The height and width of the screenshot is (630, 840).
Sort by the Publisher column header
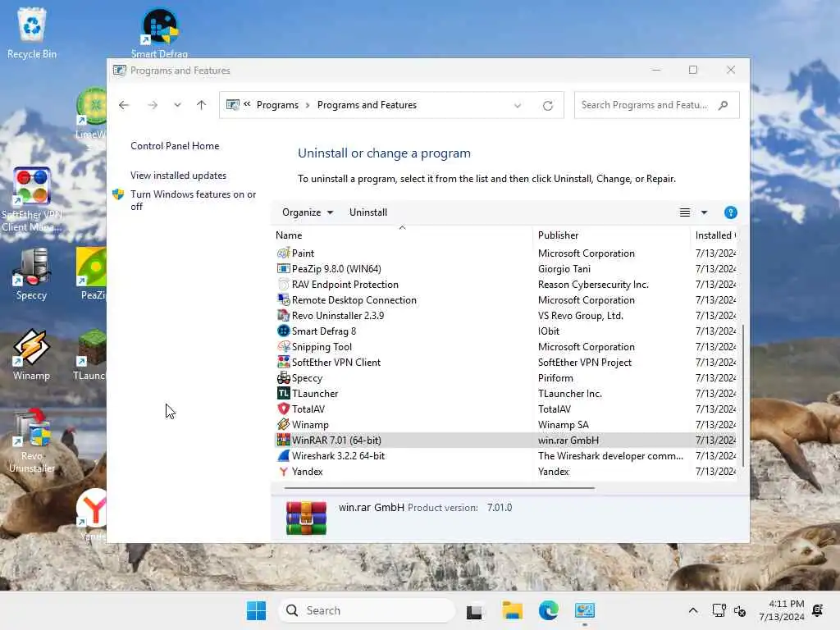pyautogui.click(x=611, y=235)
